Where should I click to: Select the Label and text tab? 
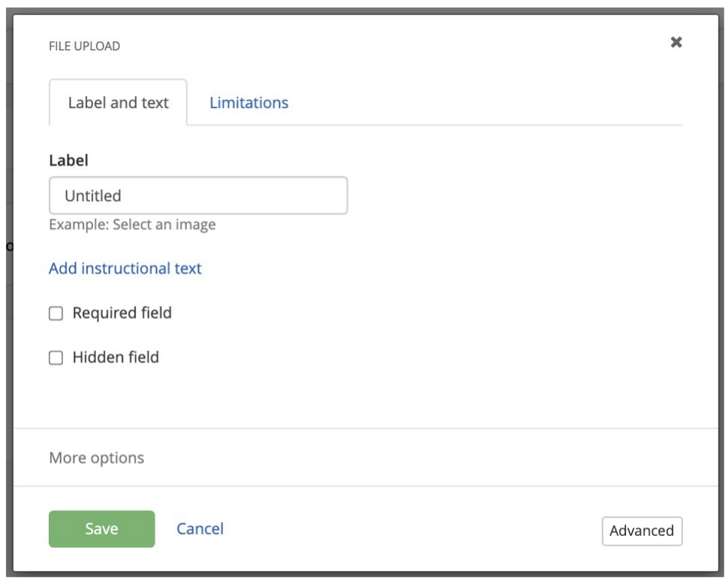(x=118, y=103)
